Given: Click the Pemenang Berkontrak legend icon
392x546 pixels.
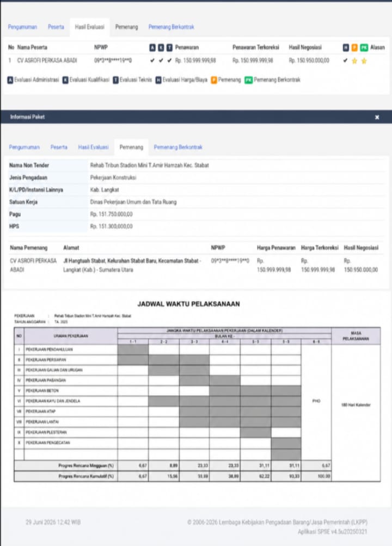Looking at the screenshot, I should 248,80.
